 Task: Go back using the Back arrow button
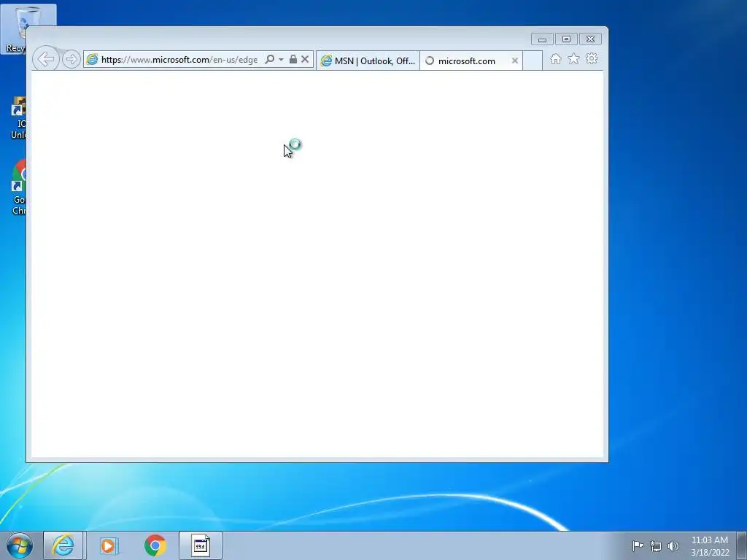(46, 59)
